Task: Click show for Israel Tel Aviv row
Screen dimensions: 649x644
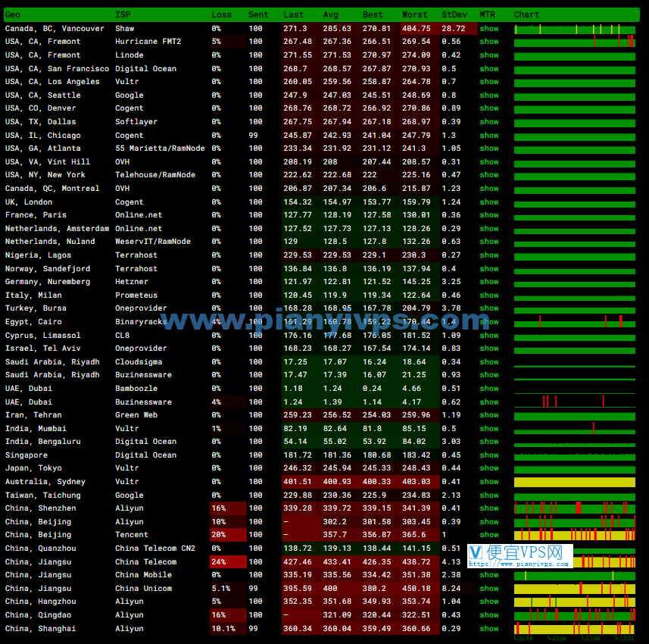Action: click(x=488, y=349)
